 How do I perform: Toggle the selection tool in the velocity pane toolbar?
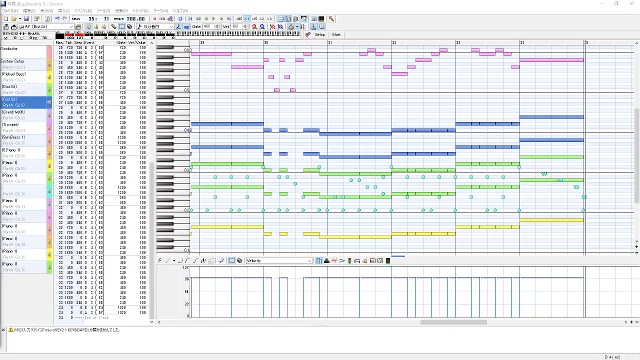click(x=231, y=260)
